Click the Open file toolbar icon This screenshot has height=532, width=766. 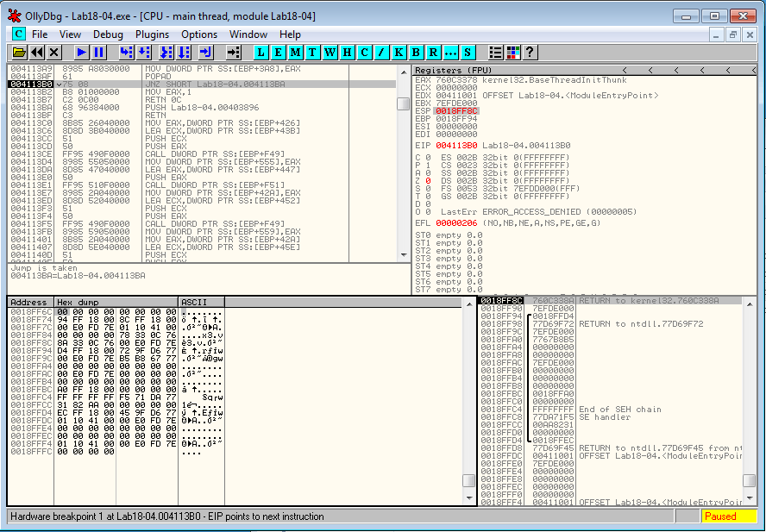coord(18,53)
